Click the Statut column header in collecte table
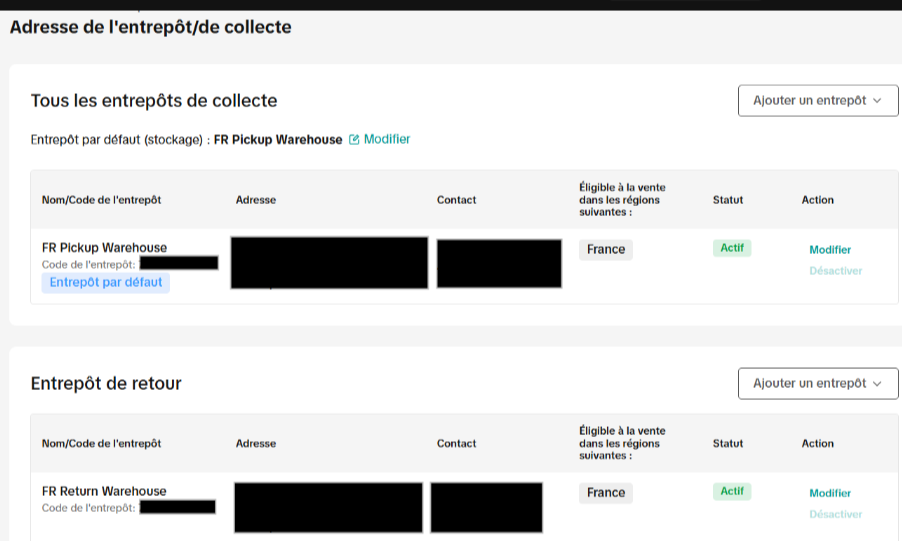 728,200
